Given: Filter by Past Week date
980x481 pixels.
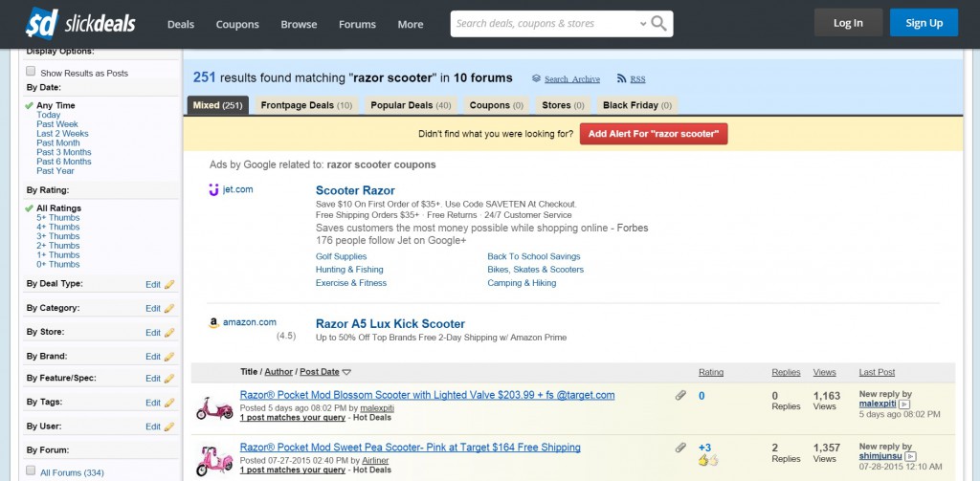Looking at the screenshot, I should [56, 124].
